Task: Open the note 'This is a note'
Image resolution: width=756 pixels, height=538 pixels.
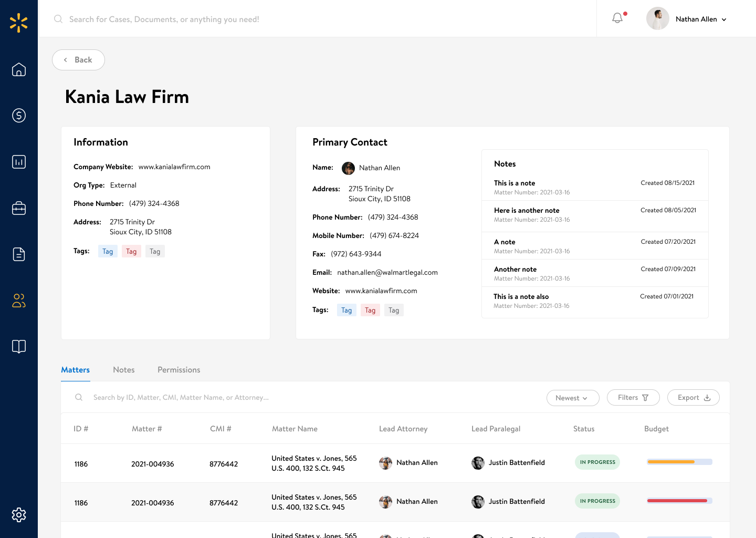Action: click(595, 187)
